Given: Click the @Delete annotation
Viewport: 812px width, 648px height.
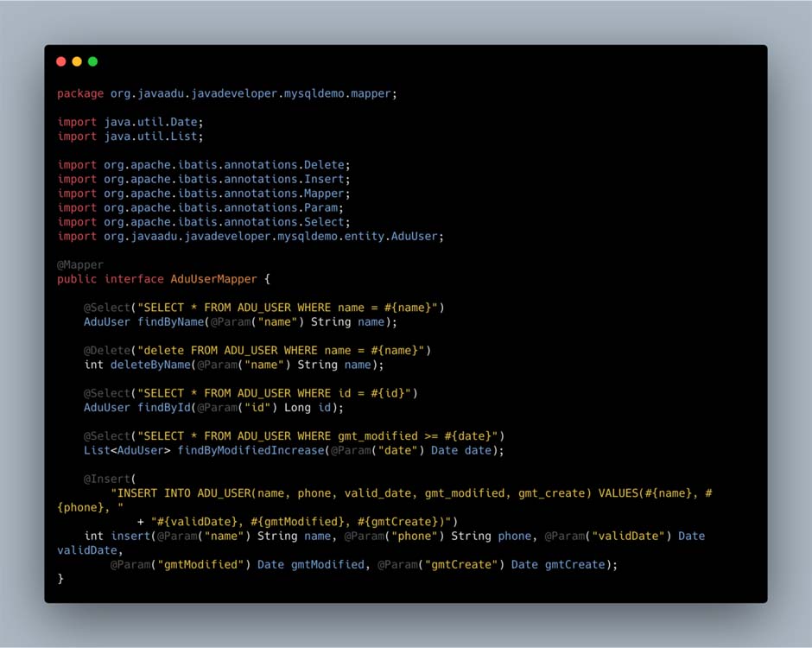Looking at the screenshot, I should 107,350.
